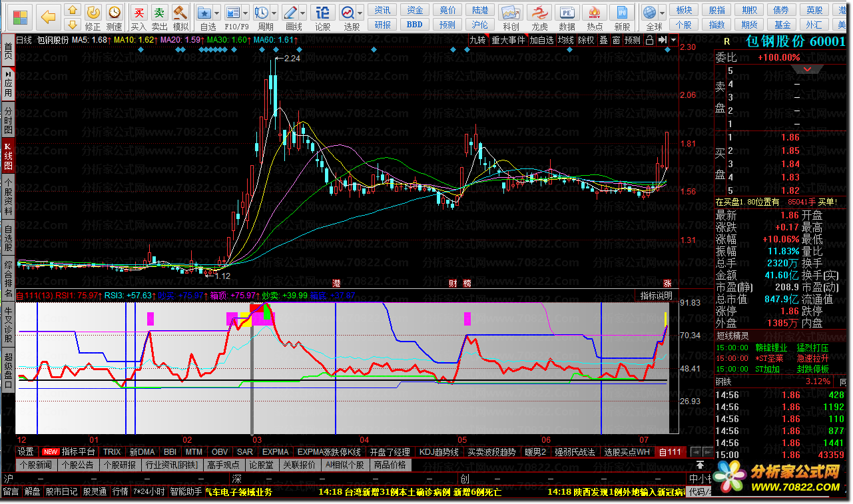Click the green 卖出 sell icon

click(x=159, y=18)
